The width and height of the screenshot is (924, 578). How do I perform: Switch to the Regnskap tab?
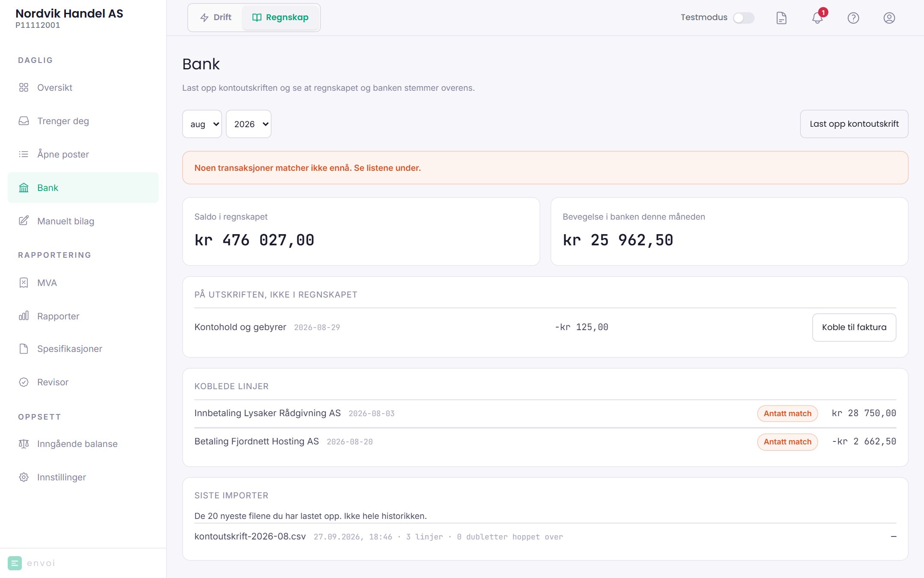(x=280, y=18)
